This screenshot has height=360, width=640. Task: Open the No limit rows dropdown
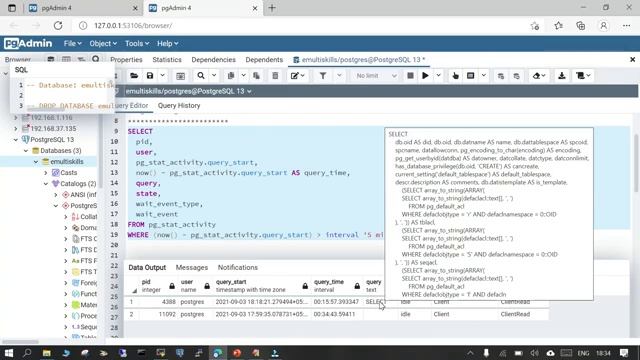pyautogui.click(x=376, y=76)
